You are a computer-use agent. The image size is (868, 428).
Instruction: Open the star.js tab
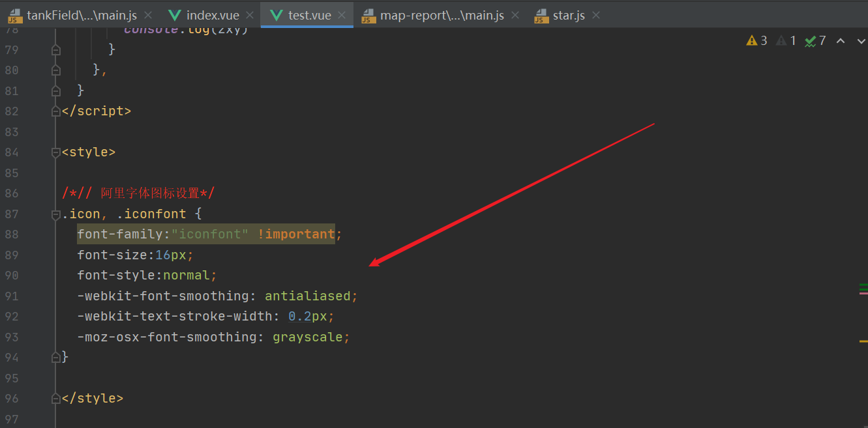coord(569,15)
